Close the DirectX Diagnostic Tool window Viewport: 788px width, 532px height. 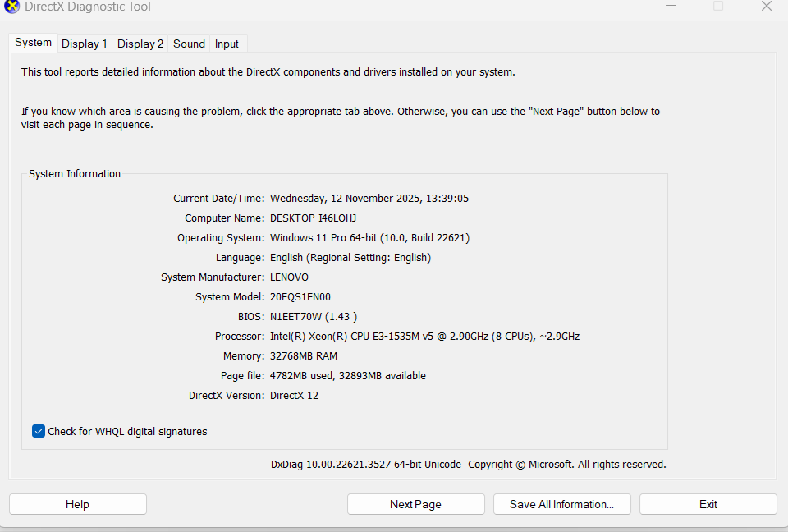pyautogui.click(x=766, y=7)
